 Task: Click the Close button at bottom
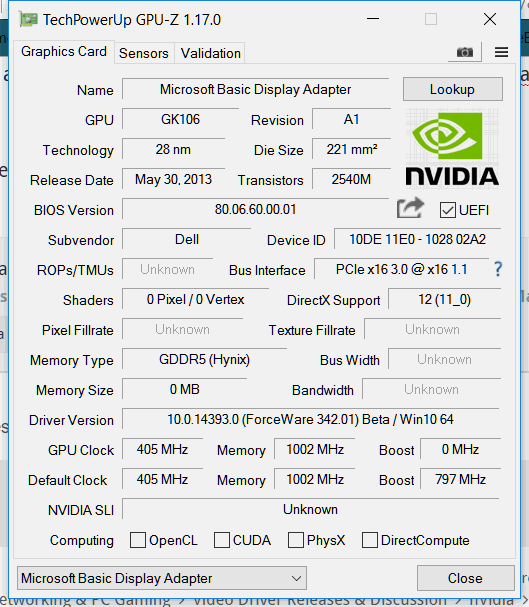[466, 578]
